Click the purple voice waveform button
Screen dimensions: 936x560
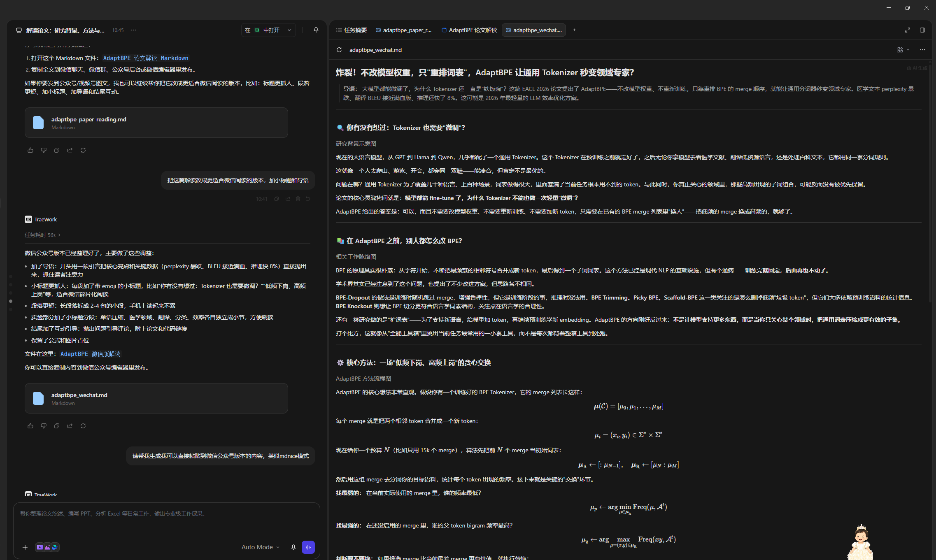point(308,547)
